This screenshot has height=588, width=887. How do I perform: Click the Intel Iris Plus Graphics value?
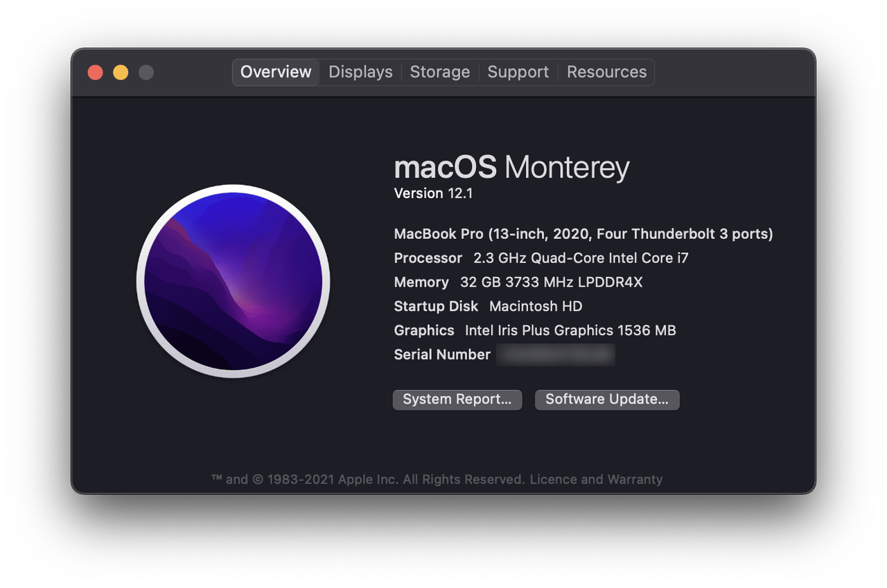[x=570, y=330]
